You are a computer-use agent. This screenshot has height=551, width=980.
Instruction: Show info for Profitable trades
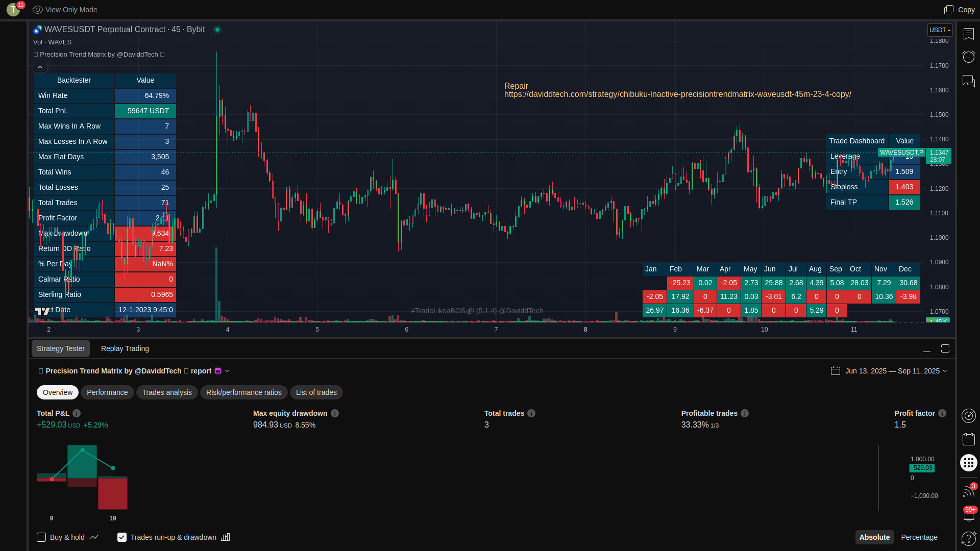[745, 413]
